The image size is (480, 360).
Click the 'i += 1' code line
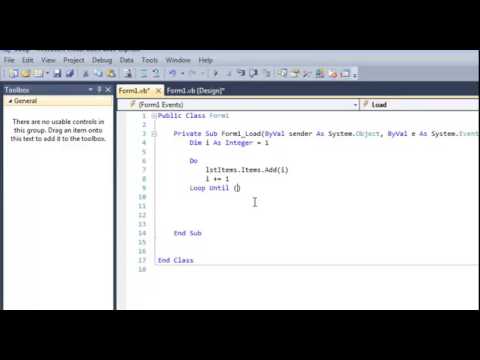[217, 179]
